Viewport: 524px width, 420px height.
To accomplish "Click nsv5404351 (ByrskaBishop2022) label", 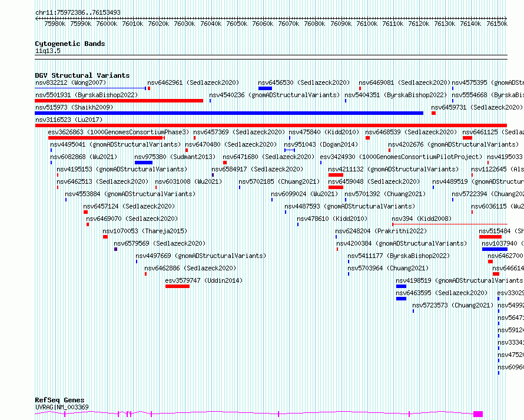I will (x=396, y=95).
